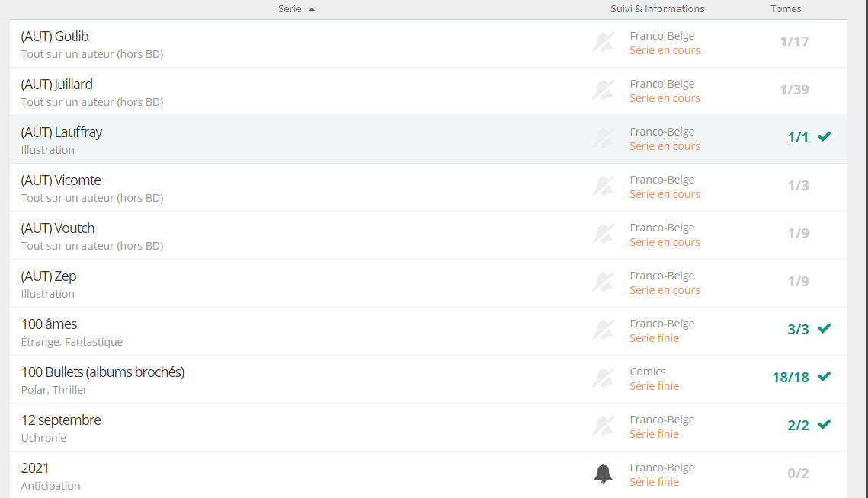Viewport: 868px width, 498px height.
Task: Select the (AUT) Lauffray title
Action: (x=62, y=132)
